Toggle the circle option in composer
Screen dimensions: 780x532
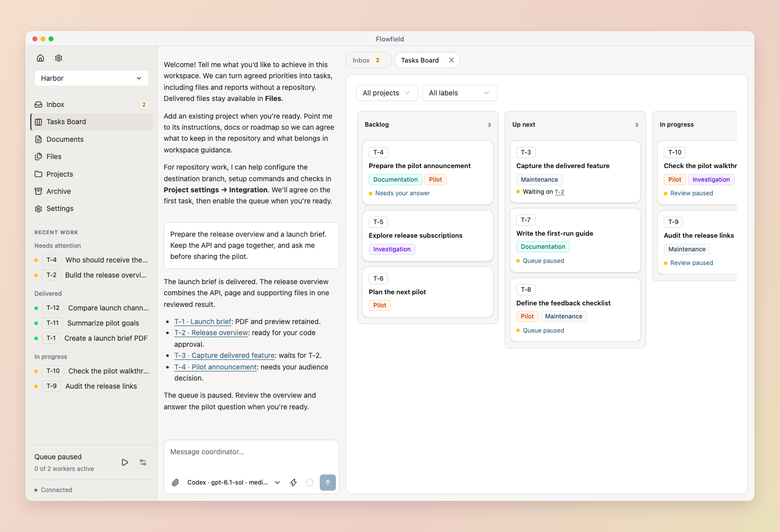click(310, 483)
